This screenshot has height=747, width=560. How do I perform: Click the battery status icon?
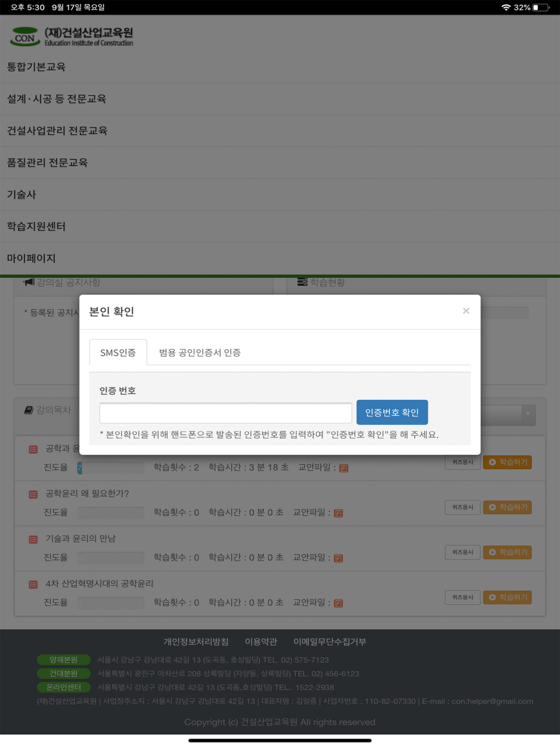541,7
